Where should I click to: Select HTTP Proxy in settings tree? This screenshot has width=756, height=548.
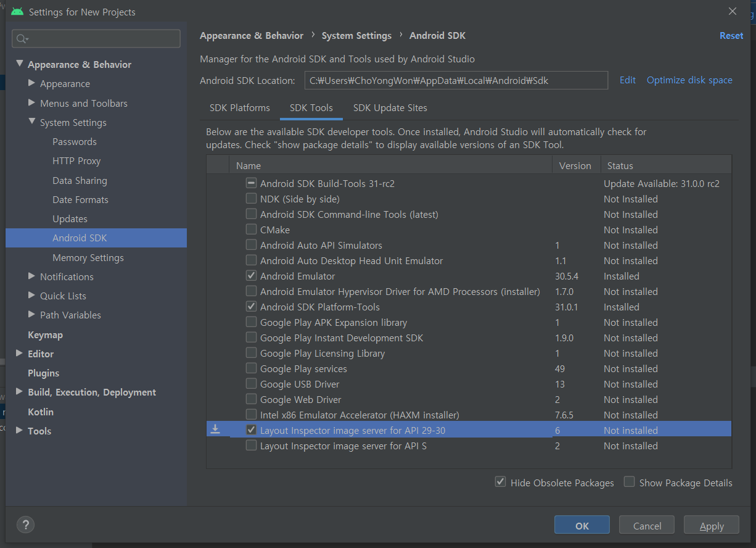click(x=76, y=160)
